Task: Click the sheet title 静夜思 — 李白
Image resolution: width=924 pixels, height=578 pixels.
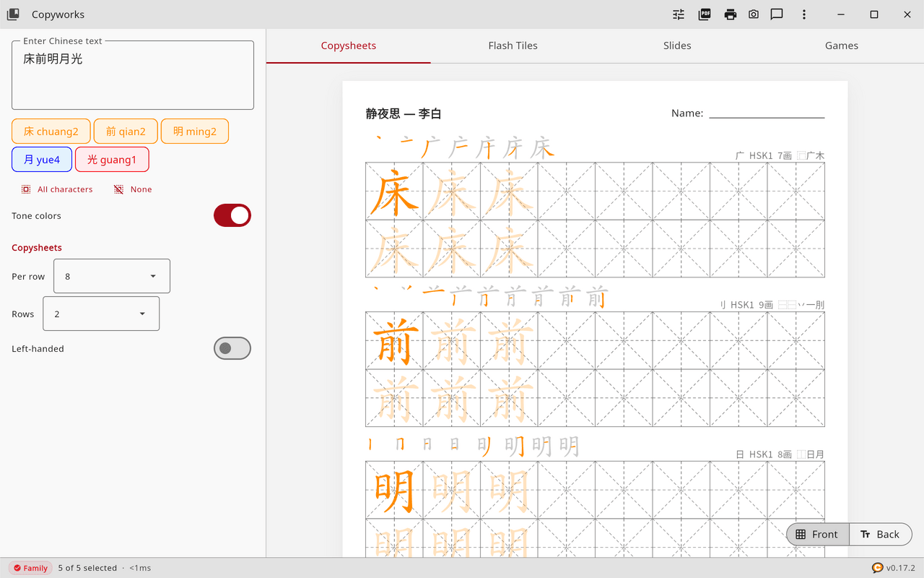Action: (x=404, y=113)
